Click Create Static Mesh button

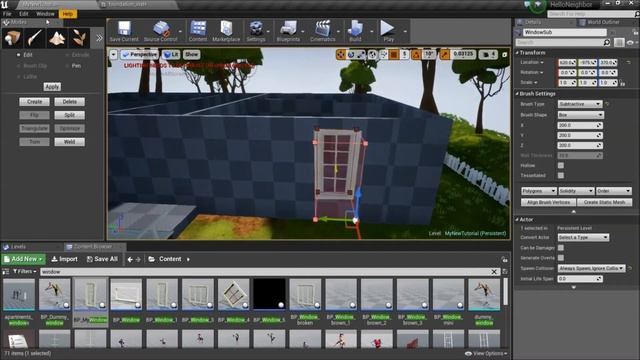point(604,202)
